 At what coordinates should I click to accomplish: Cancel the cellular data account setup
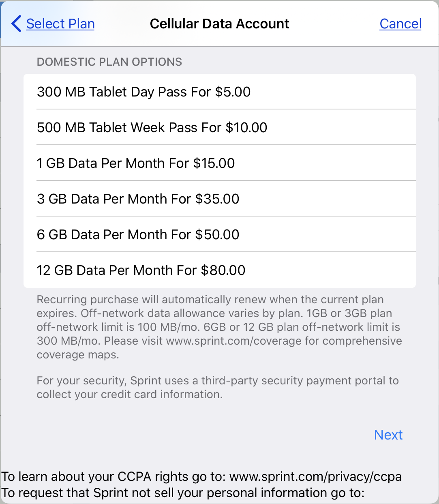(400, 24)
